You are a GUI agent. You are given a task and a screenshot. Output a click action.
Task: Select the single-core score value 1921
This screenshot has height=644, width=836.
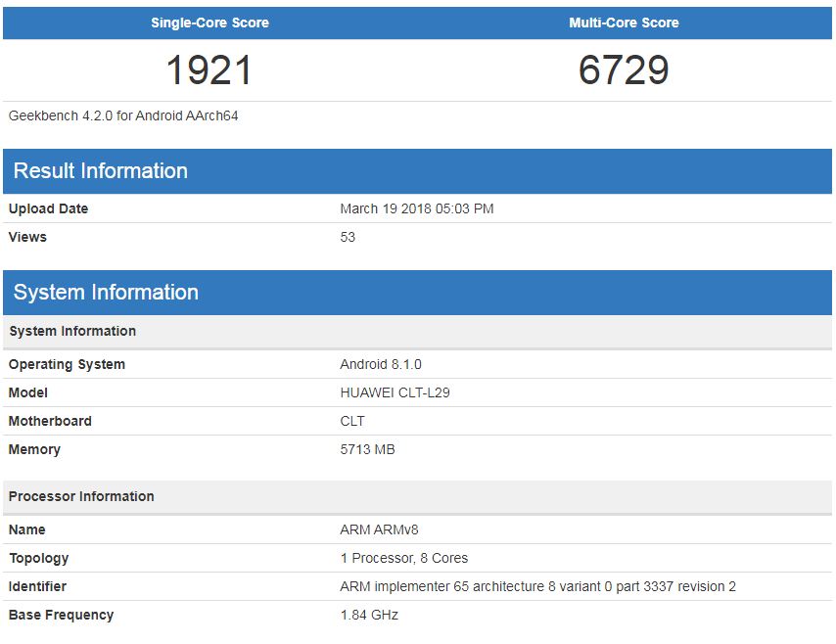pos(209,70)
